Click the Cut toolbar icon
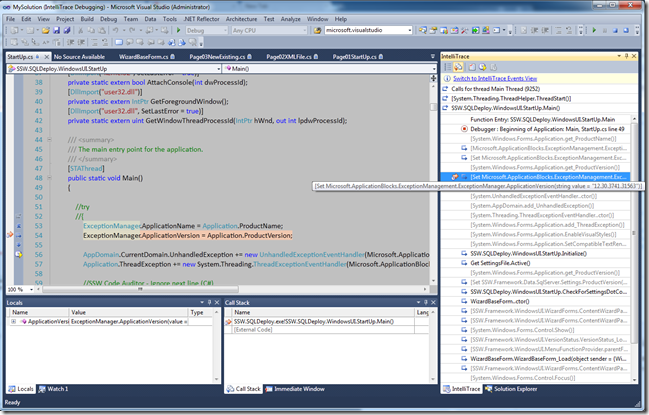 point(81,30)
